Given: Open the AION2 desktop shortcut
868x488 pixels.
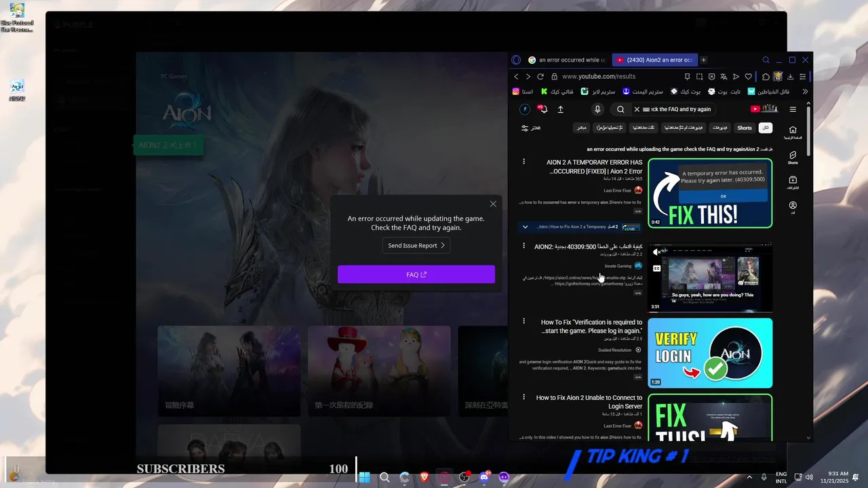Looking at the screenshot, I should 17,91.
